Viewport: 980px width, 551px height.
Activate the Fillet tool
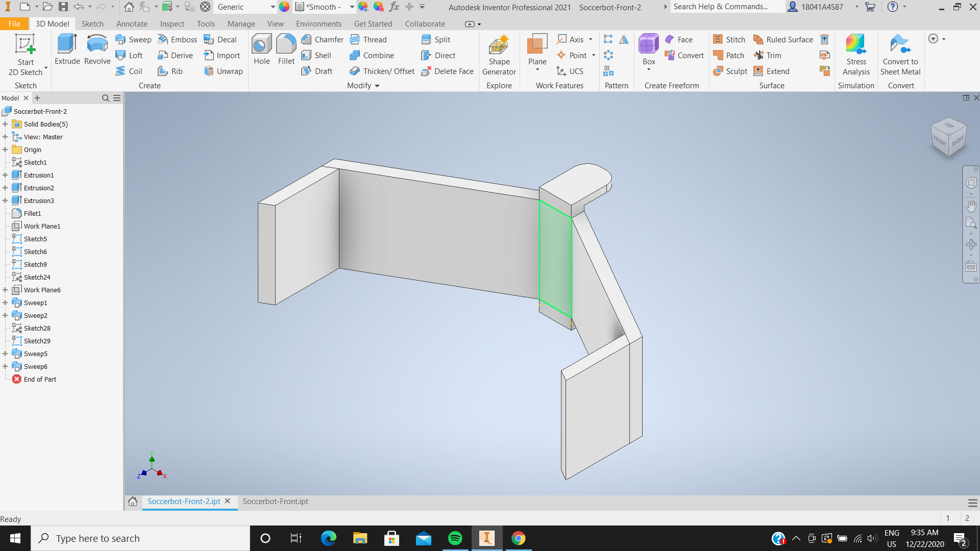pyautogui.click(x=286, y=48)
